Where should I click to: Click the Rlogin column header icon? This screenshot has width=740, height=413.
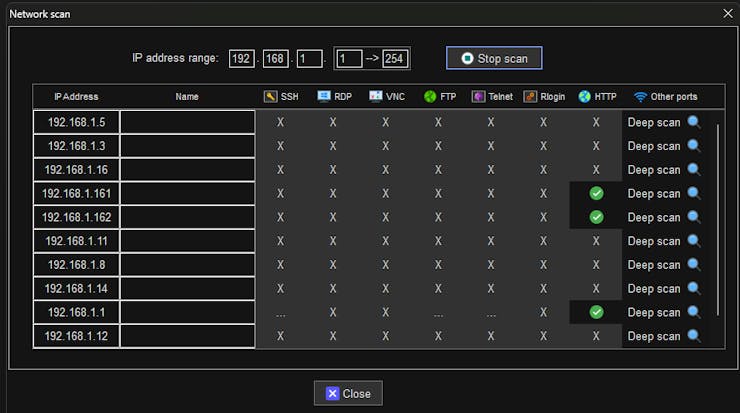click(x=530, y=96)
